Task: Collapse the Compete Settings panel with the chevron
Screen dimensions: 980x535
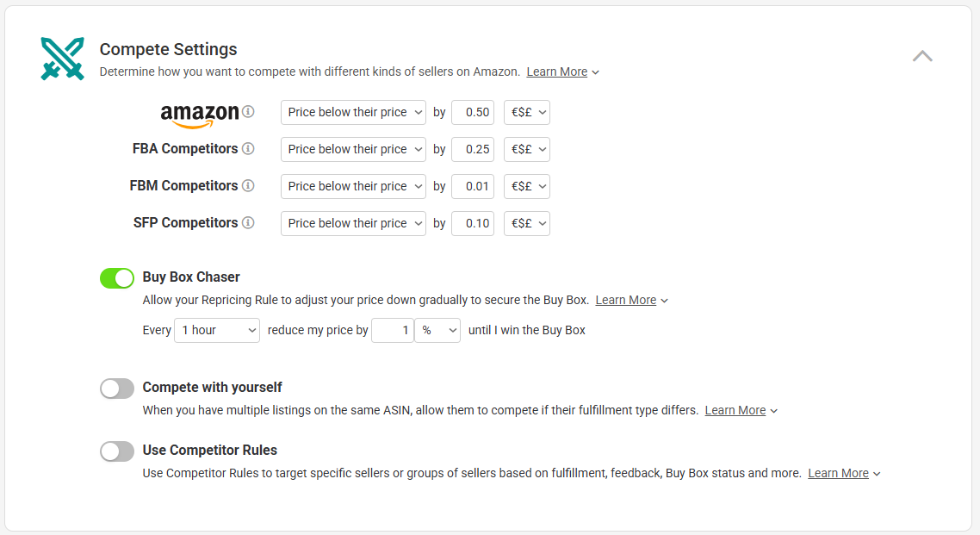Action: pyautogui.click(x=922, y=56)
